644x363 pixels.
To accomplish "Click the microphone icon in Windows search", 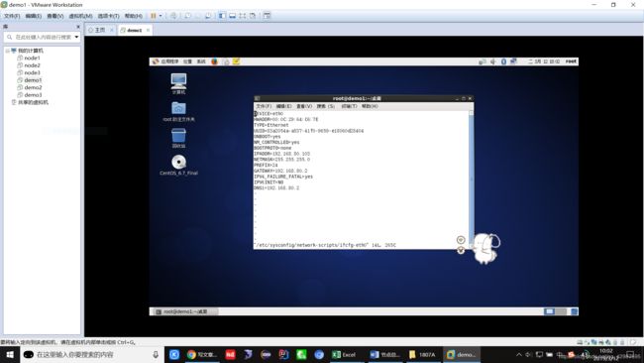I will tap(156, 354).
